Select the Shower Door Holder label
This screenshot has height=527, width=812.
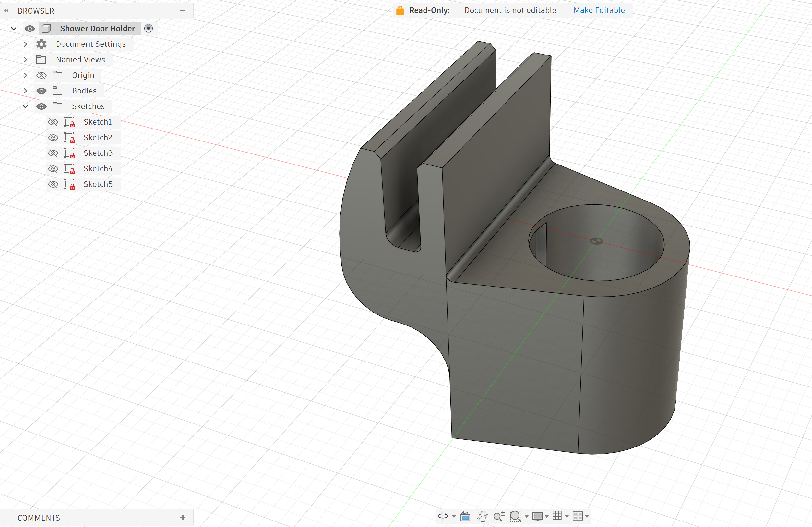click(x=98, y=28)
